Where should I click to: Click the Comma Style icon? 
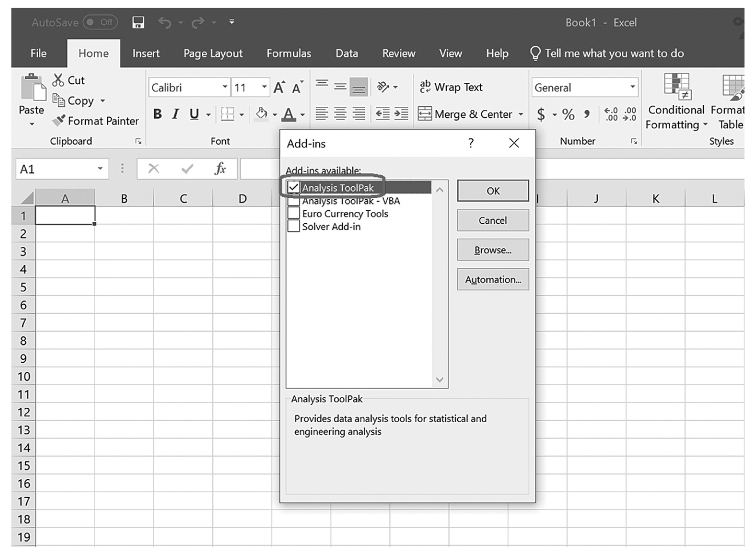[x=587, y=113]
